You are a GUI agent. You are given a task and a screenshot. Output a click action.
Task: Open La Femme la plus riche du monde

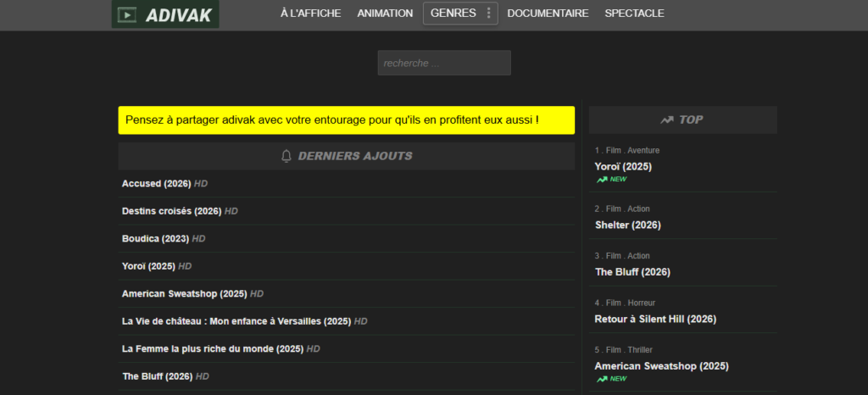(213, 349)
